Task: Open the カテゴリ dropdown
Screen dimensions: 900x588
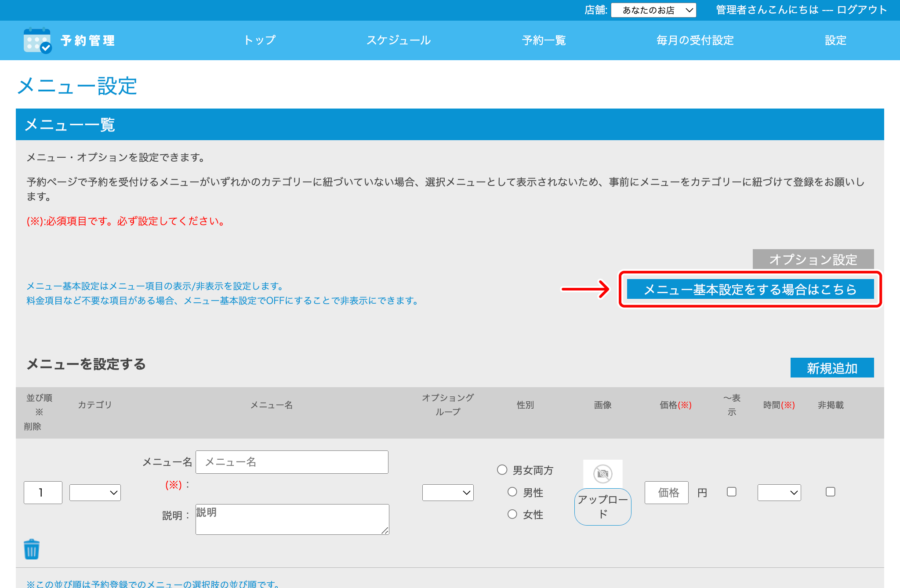Action: (x=94, y=492)
